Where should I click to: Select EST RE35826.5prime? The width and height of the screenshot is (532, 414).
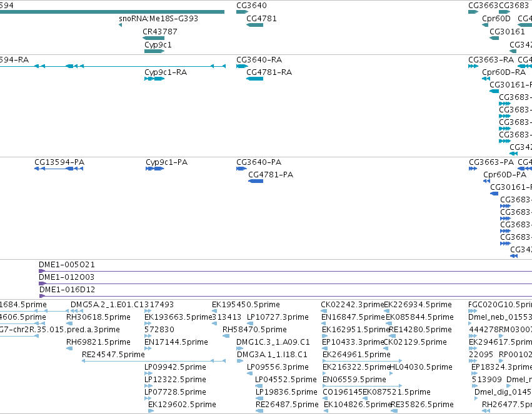[x=423, y=405]
